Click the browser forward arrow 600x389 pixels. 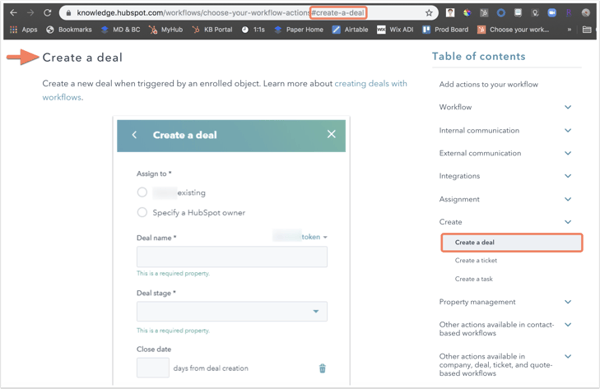pyautogui.click(x=30, y=13)
